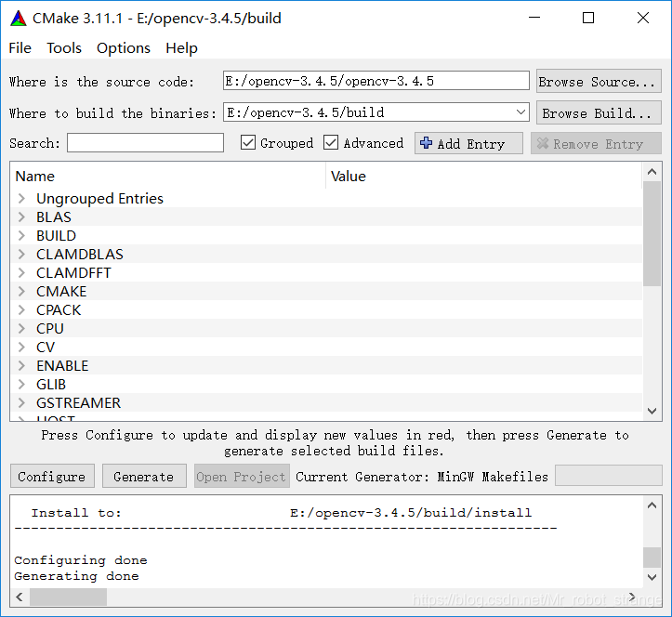Click the CMake logo icon in title bar

tap(19, 19)
